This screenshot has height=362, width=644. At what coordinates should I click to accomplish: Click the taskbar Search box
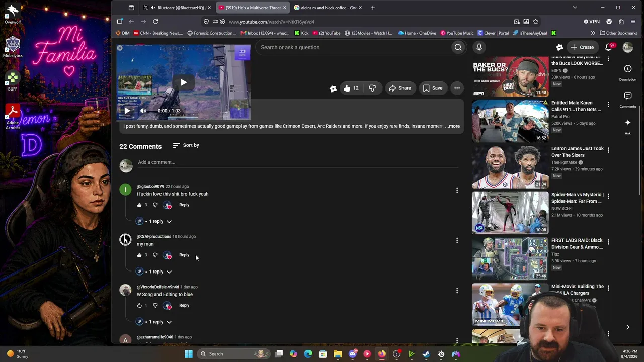pos(233,354)
